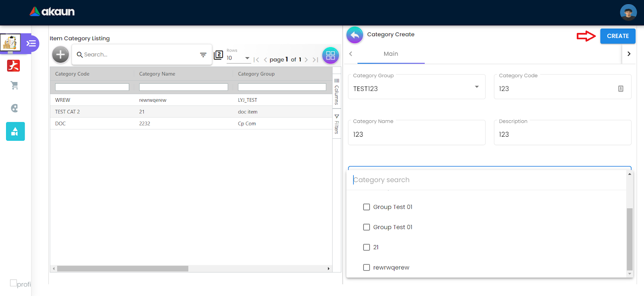Click the search filter options icon
The width and height of the screenshot is (644, 296).
point(203,55)
